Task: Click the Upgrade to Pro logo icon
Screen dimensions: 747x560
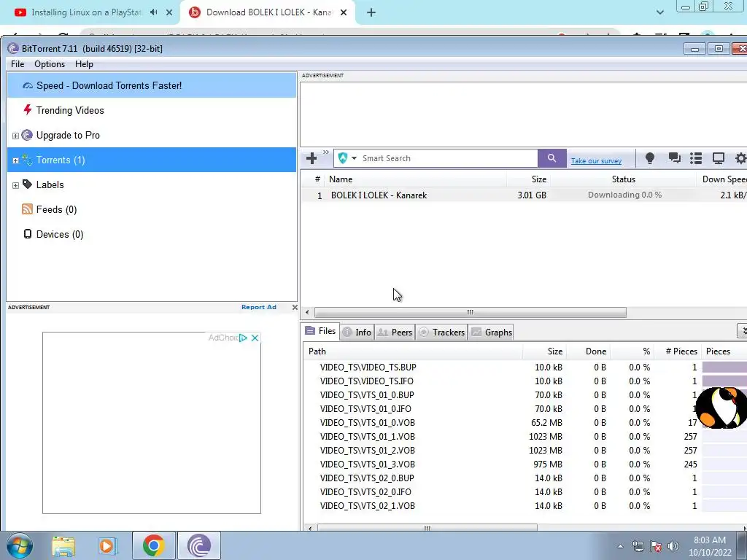Action: [x=27, y=135]
